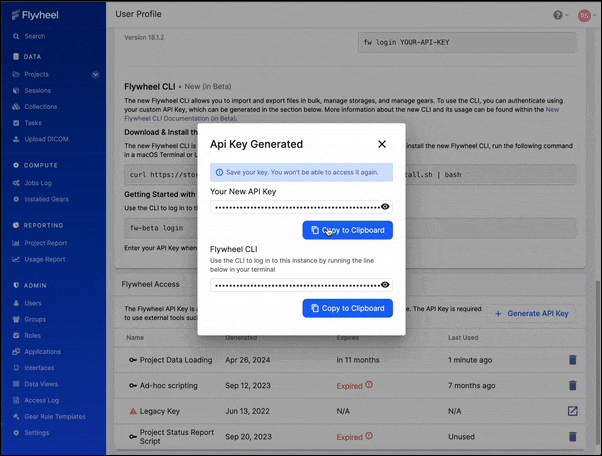Screen dimensions: 602x456
Task: Open Project Report
Action: [x=45, y=243]
